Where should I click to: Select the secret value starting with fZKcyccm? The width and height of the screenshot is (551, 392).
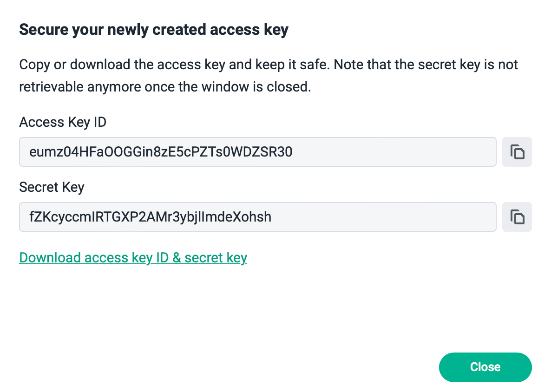click(150, 217)
